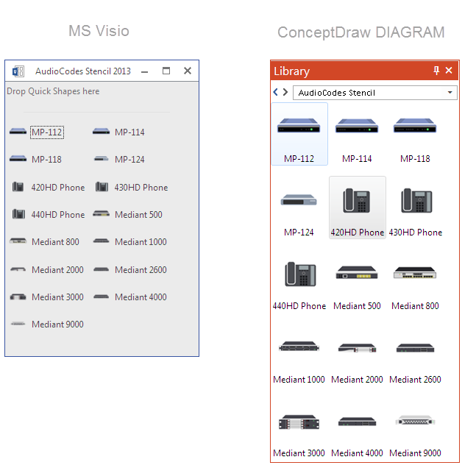Go to next library with forward chevron
Viewport: 476px width, 468px height.
(285, 92)
